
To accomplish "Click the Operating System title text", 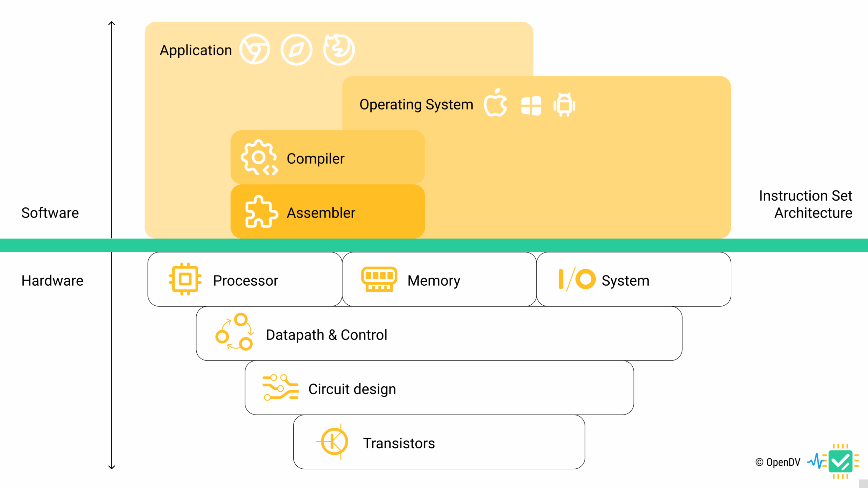I will (x=416, y=104).
